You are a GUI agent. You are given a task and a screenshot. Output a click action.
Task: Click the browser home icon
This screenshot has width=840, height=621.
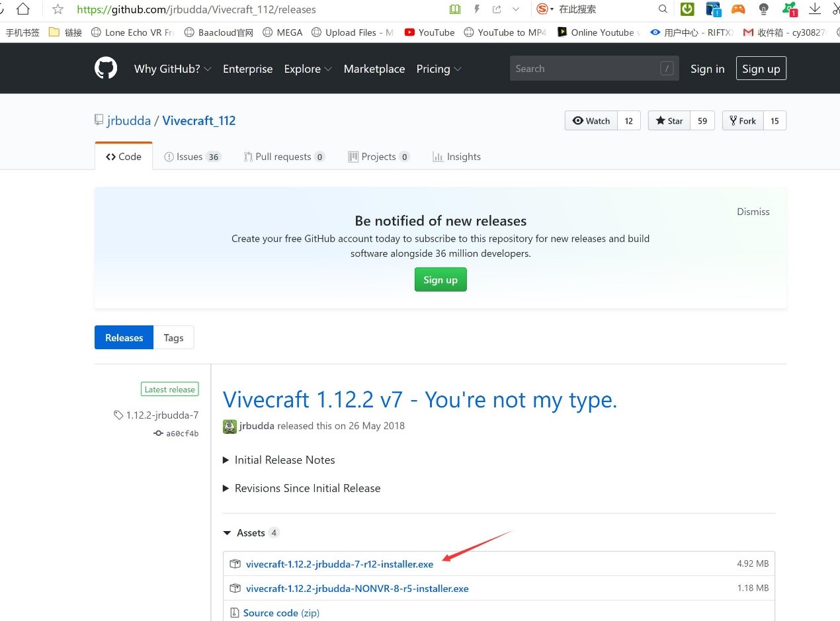[23, 9]
